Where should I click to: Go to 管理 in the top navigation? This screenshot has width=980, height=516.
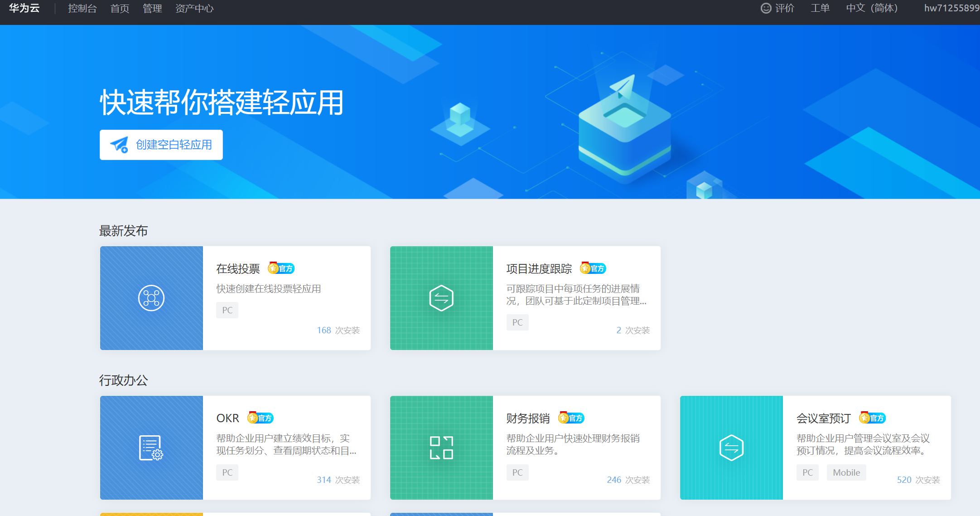click(x=152, y=8)
